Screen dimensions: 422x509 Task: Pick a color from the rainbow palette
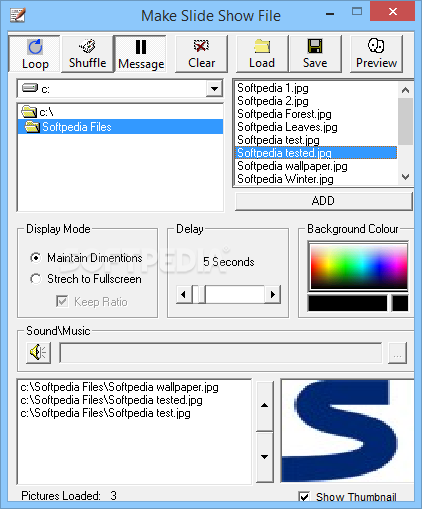[359, 267]
